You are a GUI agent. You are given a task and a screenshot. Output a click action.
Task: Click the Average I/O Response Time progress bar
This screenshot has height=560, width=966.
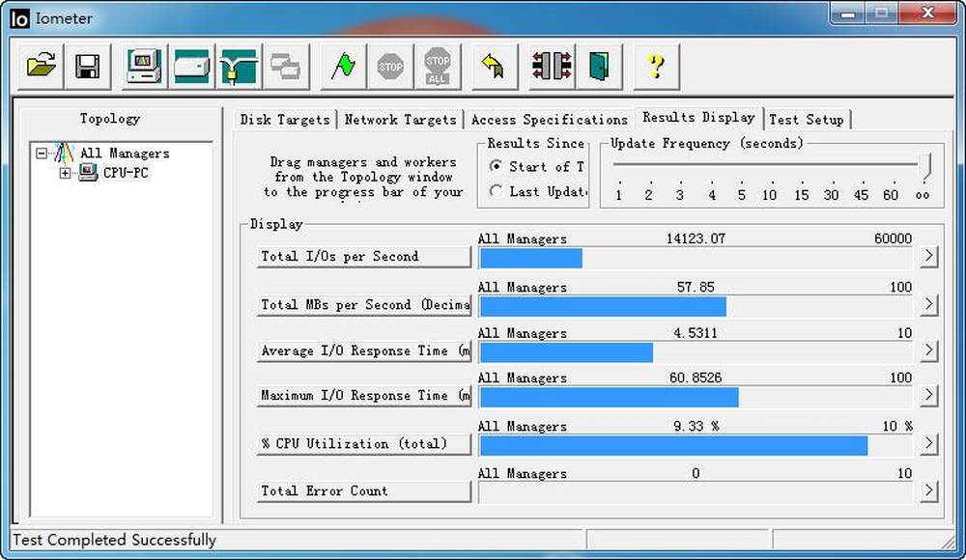696,352
